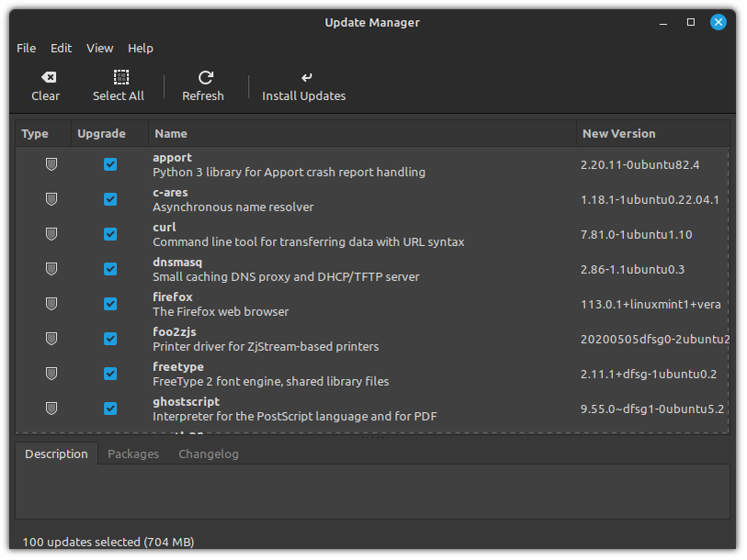Select the shield icon beside apport
Screen dimensions: 747x560
51,164
